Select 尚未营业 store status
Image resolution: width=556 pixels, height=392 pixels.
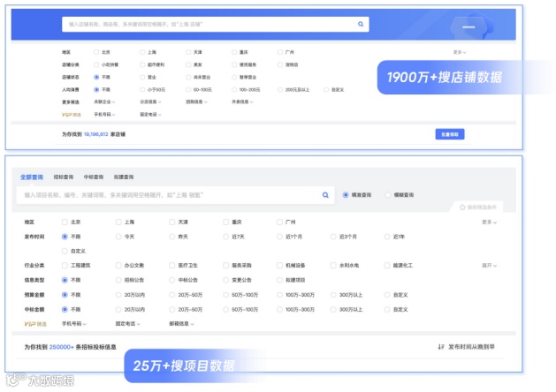tap(188, 77)
